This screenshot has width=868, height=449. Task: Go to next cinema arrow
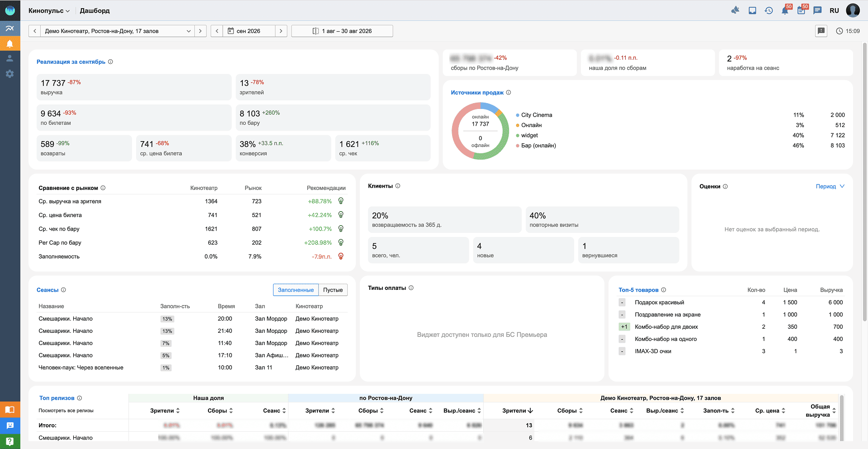coord(201,31)
